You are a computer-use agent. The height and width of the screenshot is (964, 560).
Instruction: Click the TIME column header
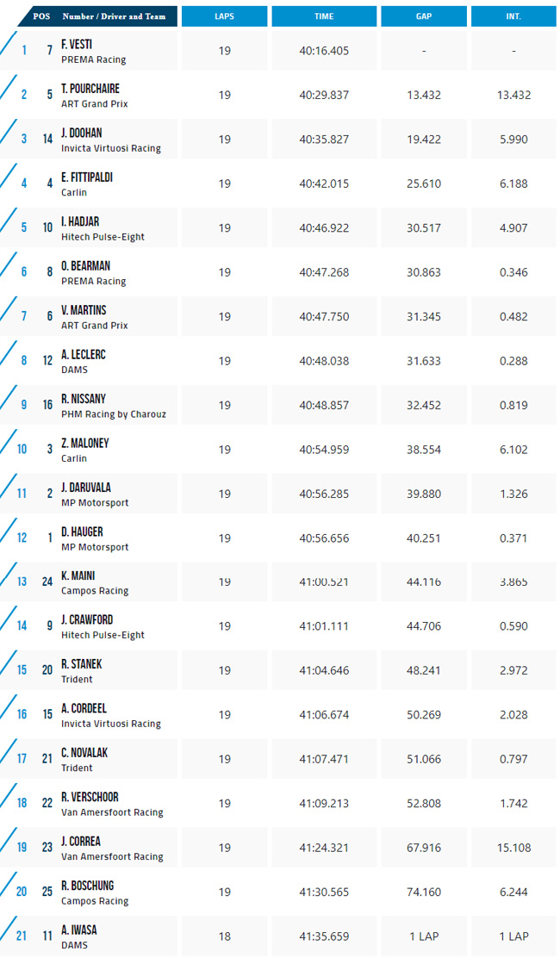[324, 16]
